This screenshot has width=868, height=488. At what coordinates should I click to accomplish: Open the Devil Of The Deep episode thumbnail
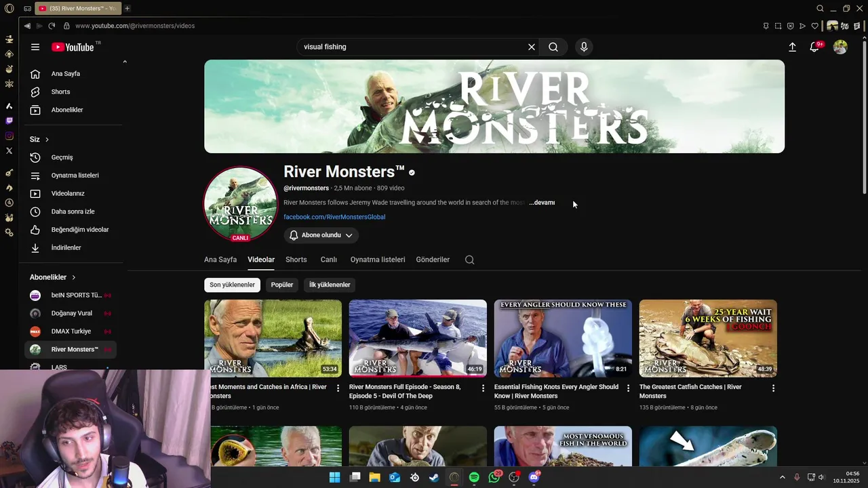[418, 338]
